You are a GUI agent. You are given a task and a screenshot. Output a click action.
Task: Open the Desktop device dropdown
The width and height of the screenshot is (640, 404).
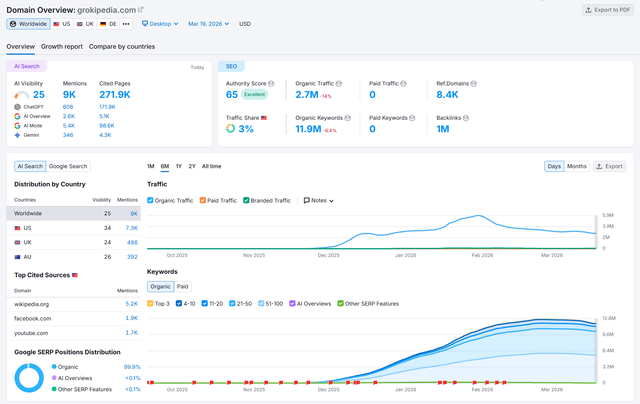160,23
